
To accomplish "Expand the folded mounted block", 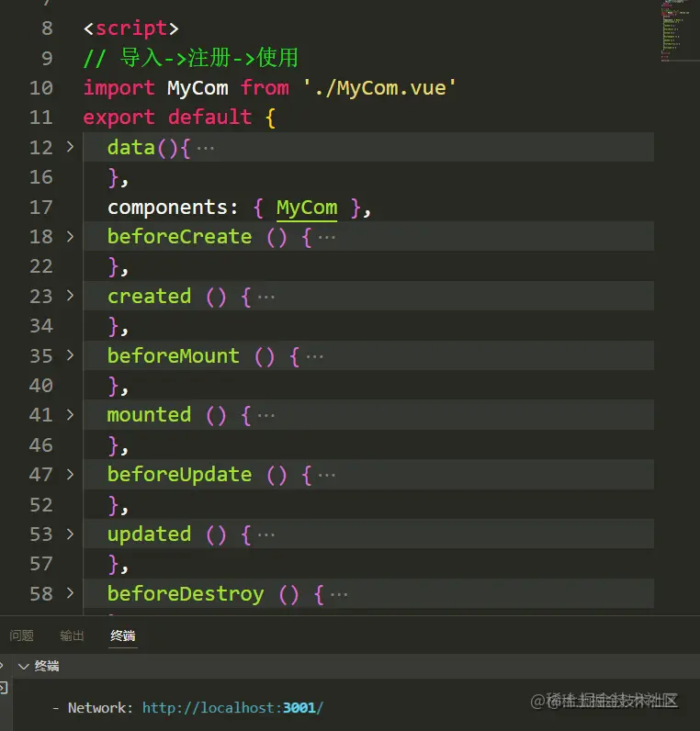I will click(70, 415).
